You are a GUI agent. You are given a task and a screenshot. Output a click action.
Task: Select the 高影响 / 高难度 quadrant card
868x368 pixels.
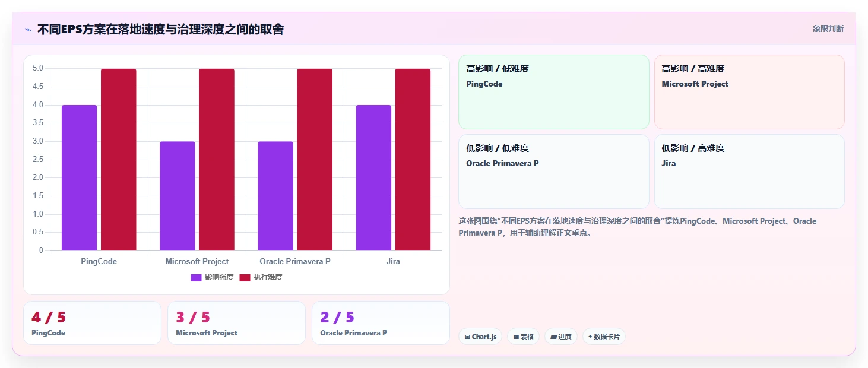click(749, 92)
